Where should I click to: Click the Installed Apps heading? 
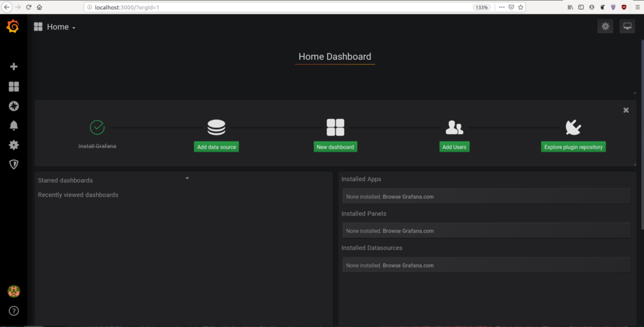(x=361, y=179)
